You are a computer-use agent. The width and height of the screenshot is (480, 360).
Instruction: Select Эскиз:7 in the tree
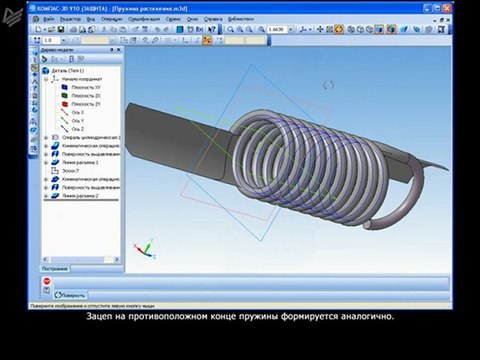point(70,171)
